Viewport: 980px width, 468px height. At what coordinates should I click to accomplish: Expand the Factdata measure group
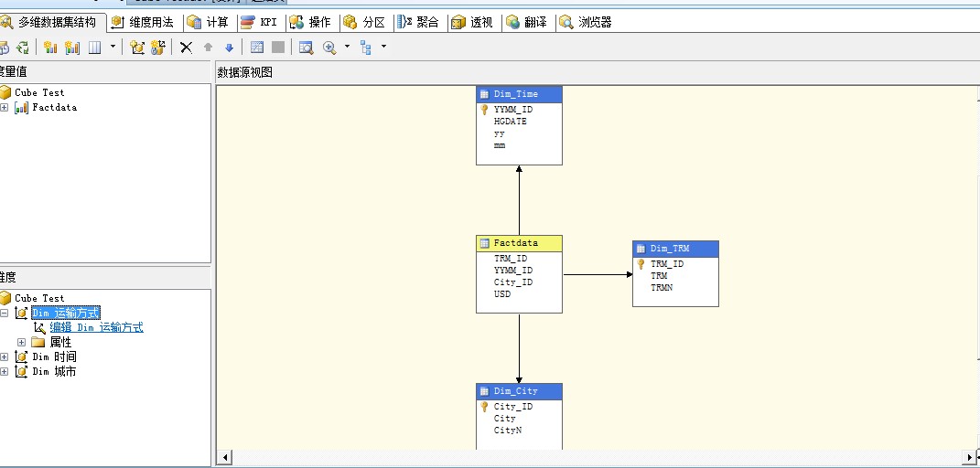5,107
